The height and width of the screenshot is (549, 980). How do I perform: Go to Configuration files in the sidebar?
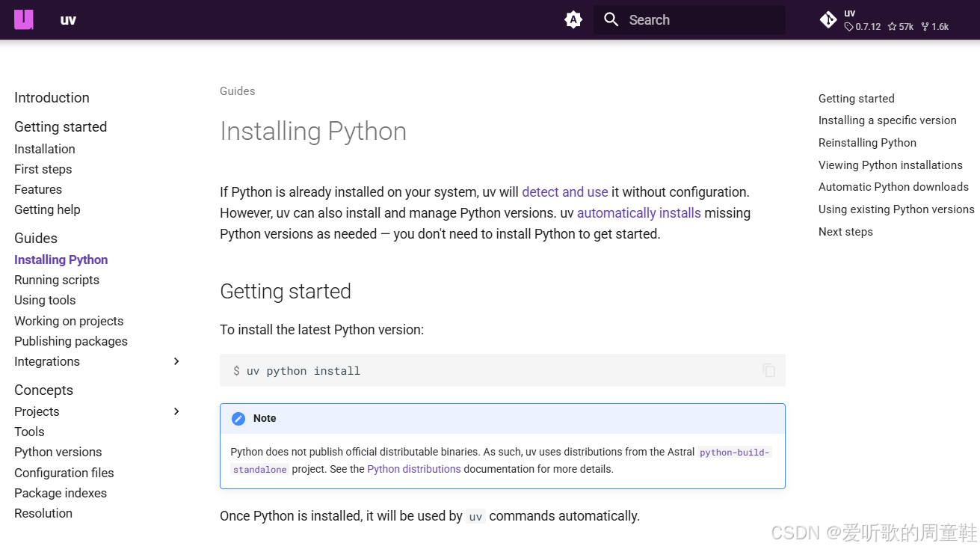(64, 473)
